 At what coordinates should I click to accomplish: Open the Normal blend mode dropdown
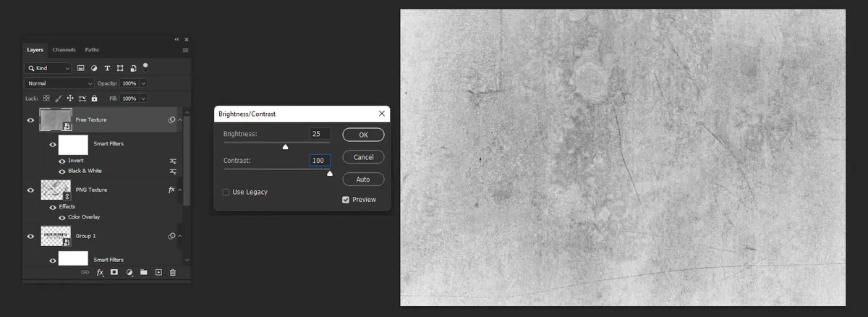[59, 83]
